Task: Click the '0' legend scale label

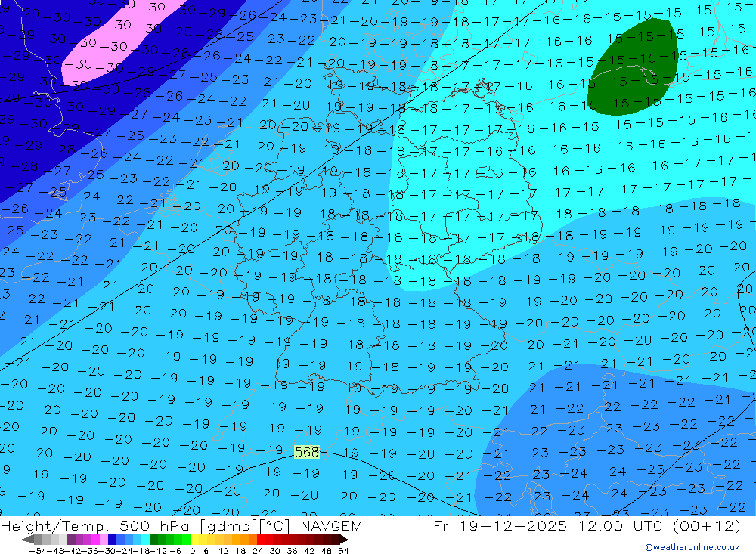Action: 192,551
